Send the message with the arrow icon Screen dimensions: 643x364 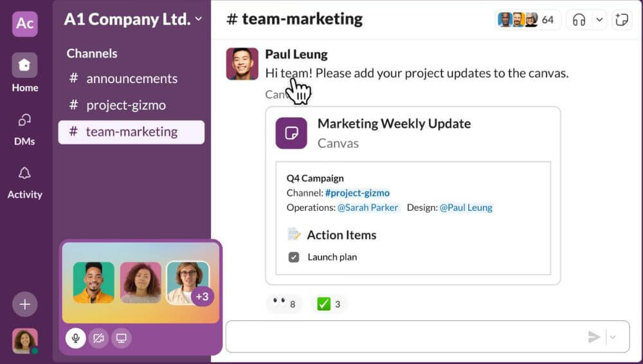pyautogui.click(x=593, y=337)
